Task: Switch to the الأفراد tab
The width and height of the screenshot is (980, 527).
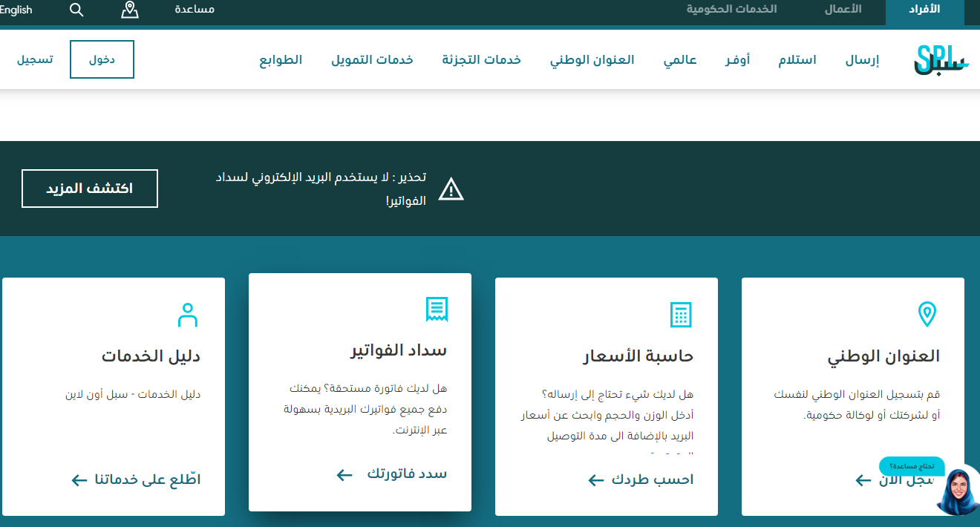Action: click(x=924, y=10)
